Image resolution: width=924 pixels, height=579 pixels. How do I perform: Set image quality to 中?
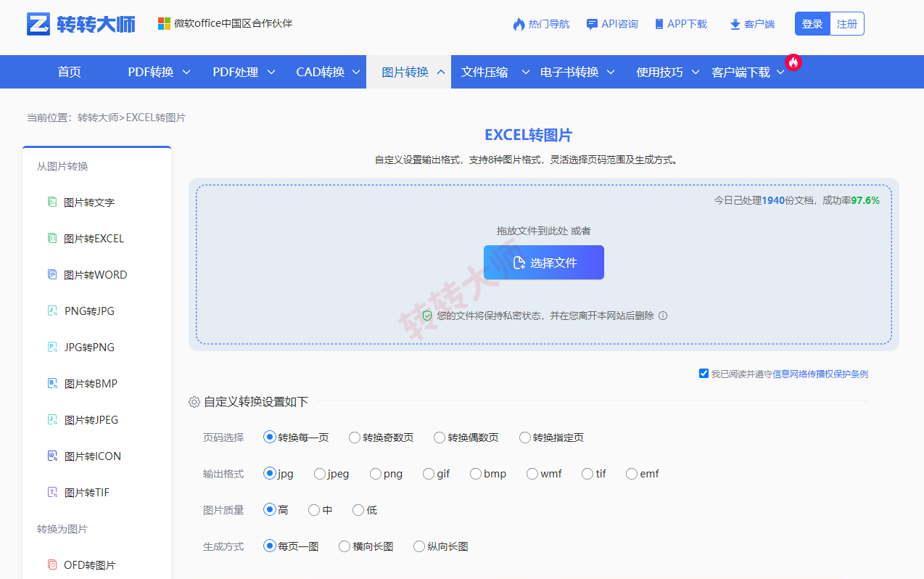coord(314,510)
